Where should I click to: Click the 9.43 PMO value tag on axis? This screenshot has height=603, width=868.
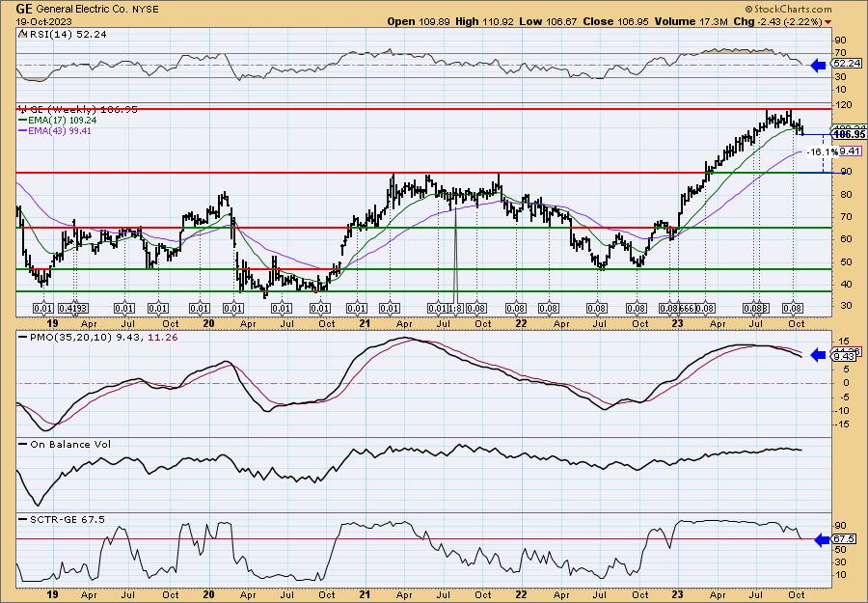[844, 357]
